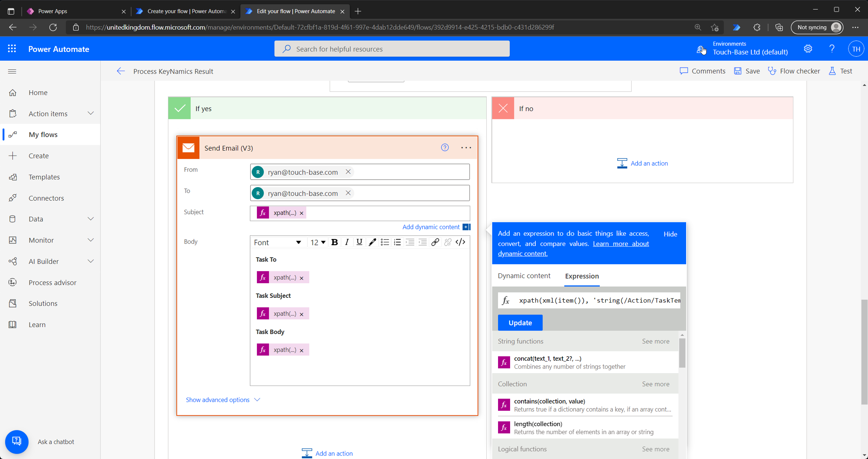Open the Send Email help icon

[445, 148]
